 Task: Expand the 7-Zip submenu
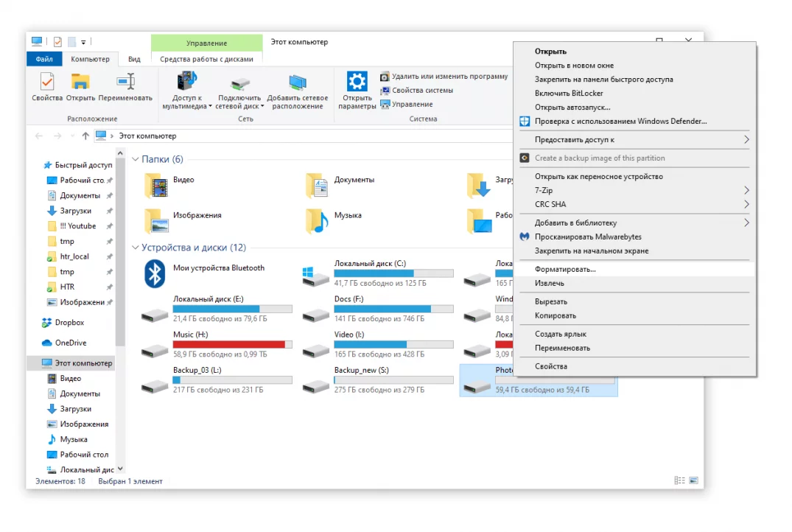pyautogui.click(x=746, y=190)
